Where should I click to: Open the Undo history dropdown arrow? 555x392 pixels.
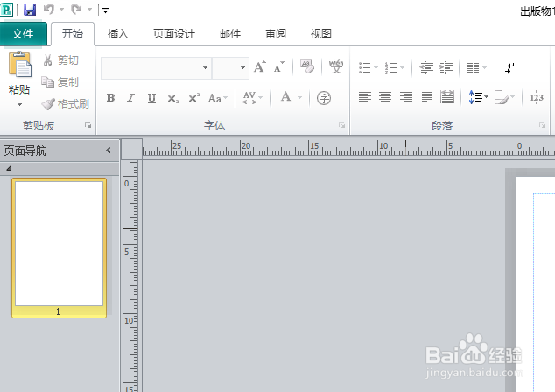61,10
